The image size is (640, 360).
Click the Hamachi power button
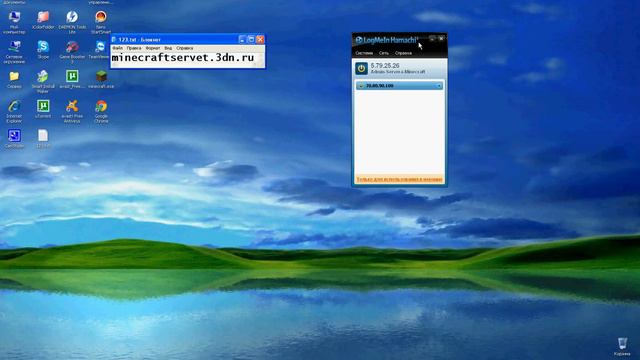[361, 68]
